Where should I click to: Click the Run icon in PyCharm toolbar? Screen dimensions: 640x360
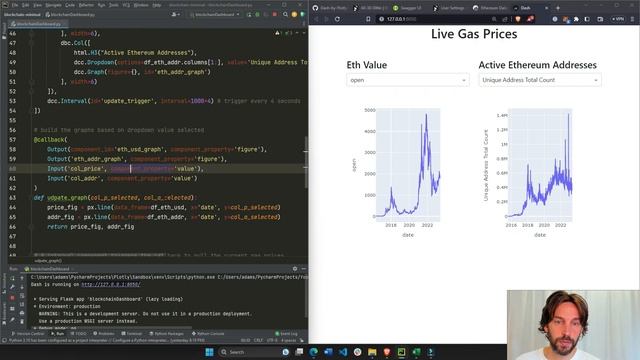click(x=249, y=15)
